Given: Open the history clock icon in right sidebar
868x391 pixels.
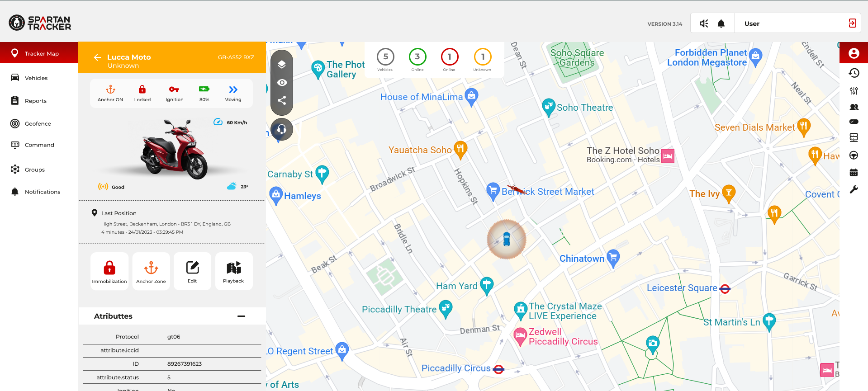Looking at the screenshot, I should (854, 73).
